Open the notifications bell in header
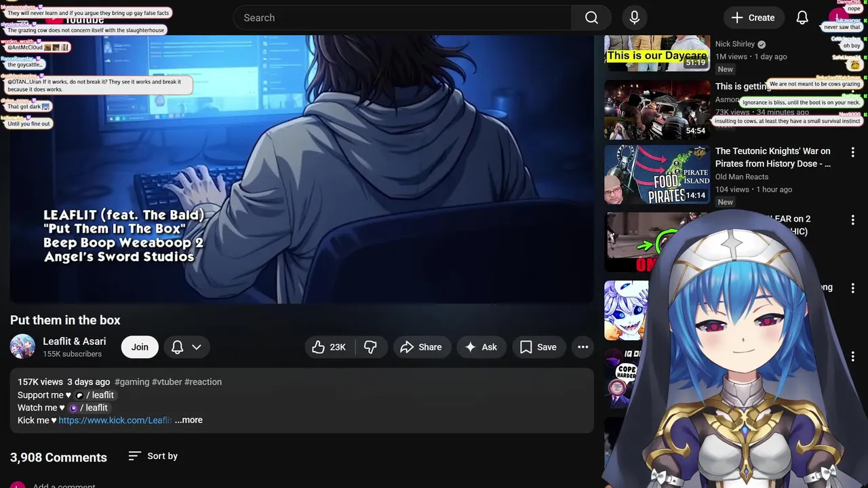868x488 pixels. [x=802, y=18]
